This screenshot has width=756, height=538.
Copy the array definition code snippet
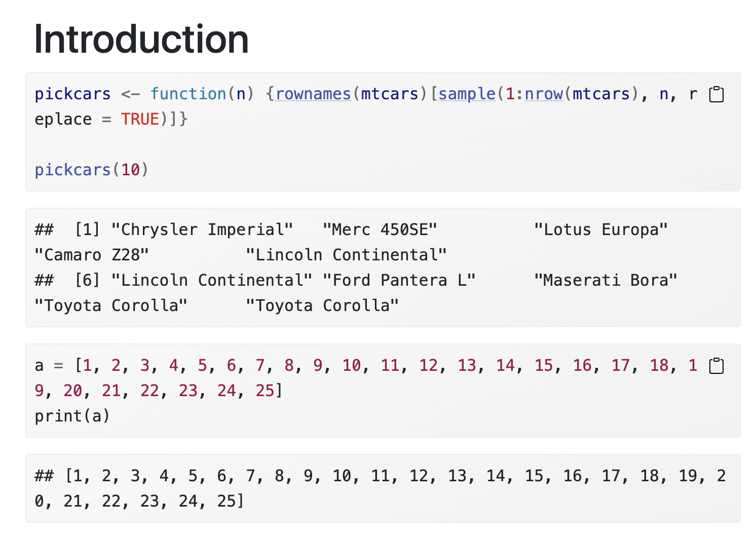(716, 365)
